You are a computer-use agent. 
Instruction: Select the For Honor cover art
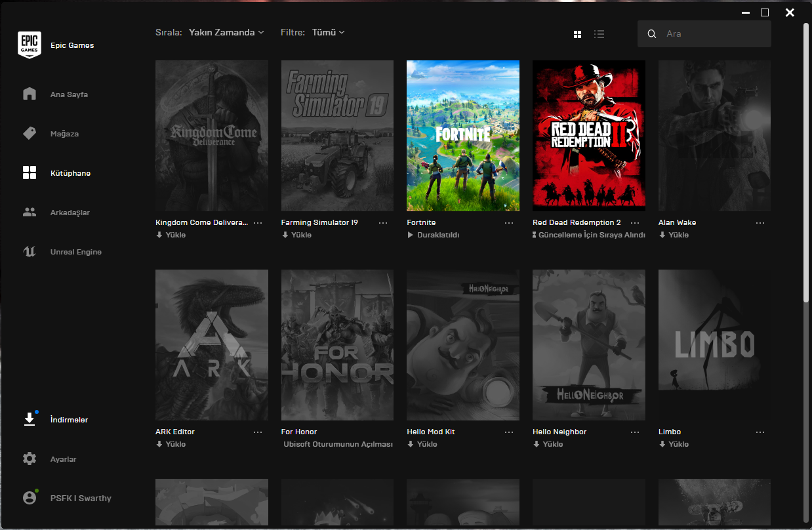[338, 345]
